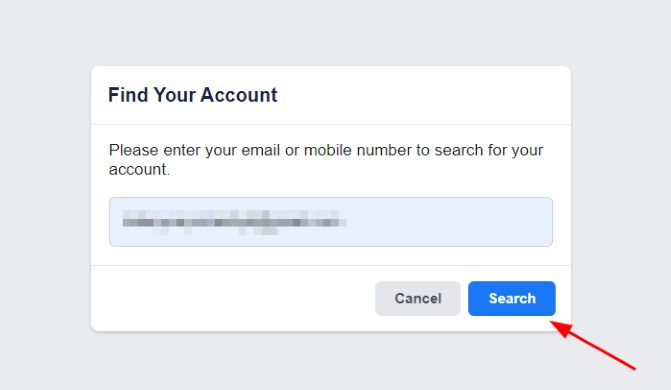Click the instruction sentence about searching your account
The height and width of the screenshot is (390, 671).
[326, 160]
